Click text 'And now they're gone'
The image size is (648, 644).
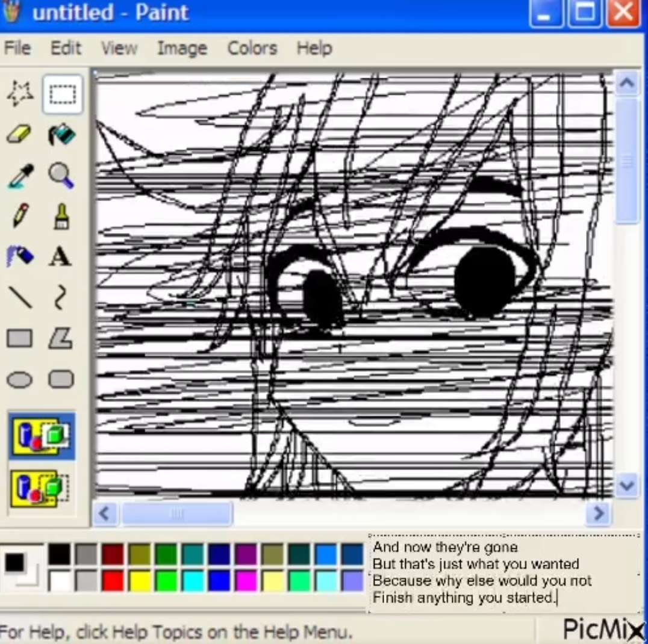click(x=445, y=547)
